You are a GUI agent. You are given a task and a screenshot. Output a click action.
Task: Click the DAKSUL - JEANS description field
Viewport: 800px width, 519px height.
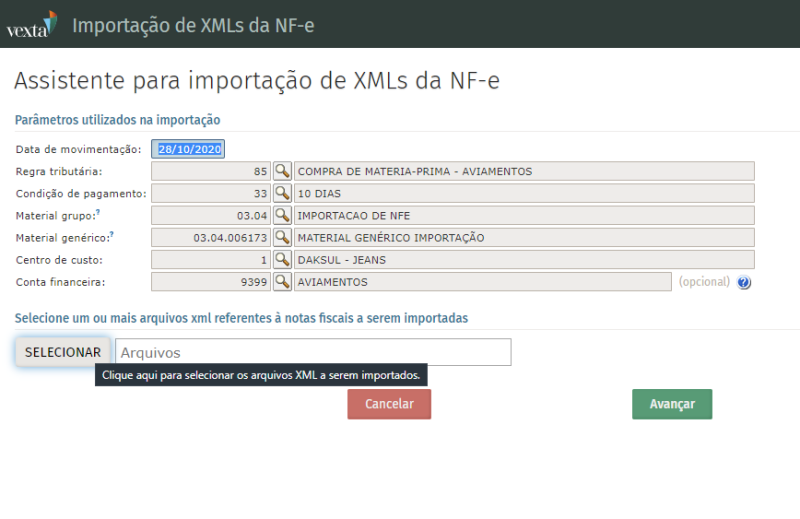click(524, 260)
